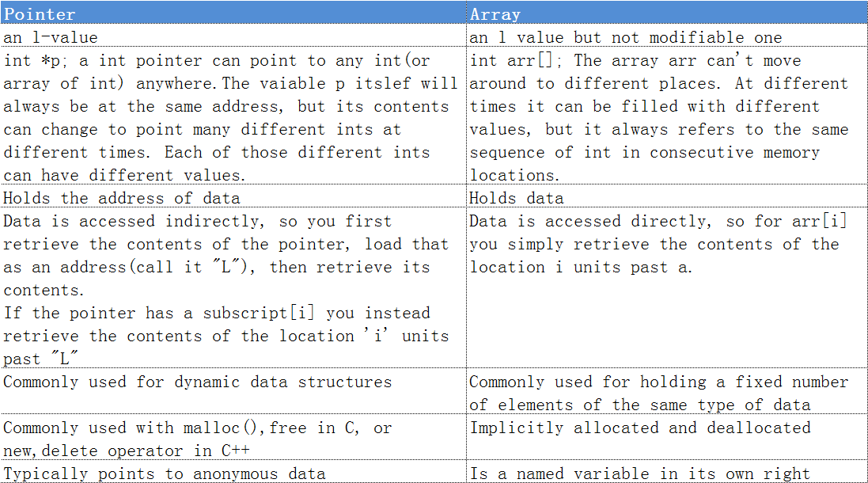The width and height of the screenshot is (868, 483).
Task: Click the "Data is accessed indirectly" cell
Action: [233, 289]
